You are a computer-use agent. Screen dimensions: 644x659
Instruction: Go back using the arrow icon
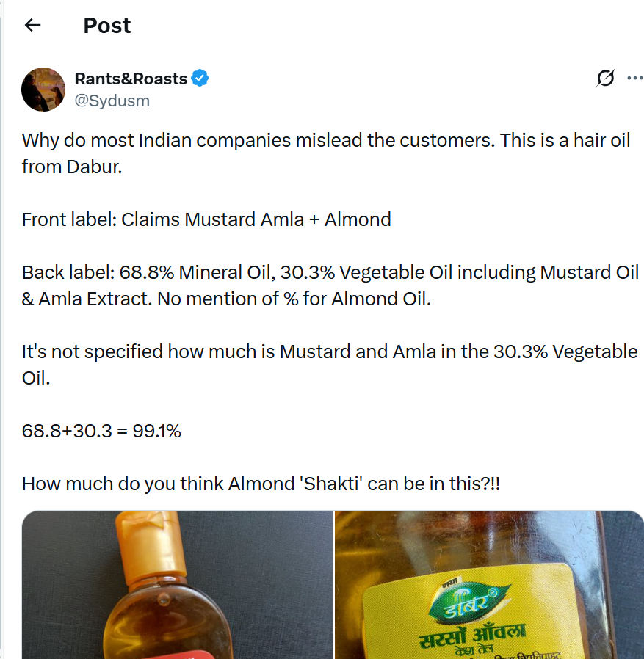(x=32, y=26)
